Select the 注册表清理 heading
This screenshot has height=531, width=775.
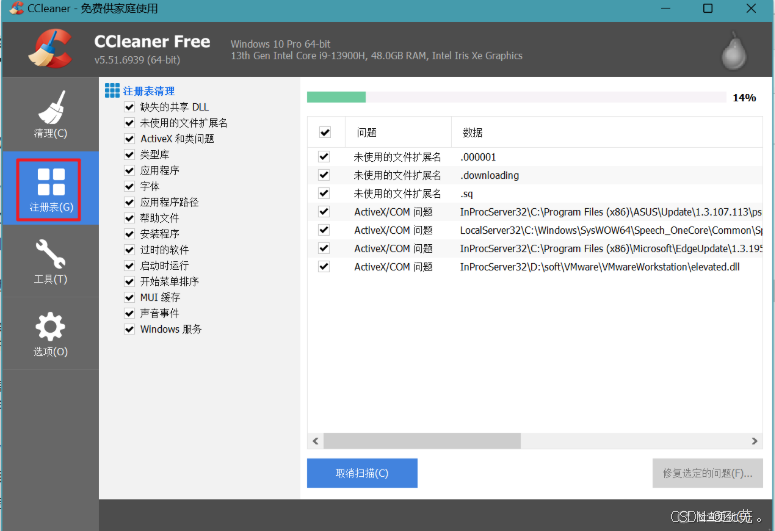coord(148,91)
